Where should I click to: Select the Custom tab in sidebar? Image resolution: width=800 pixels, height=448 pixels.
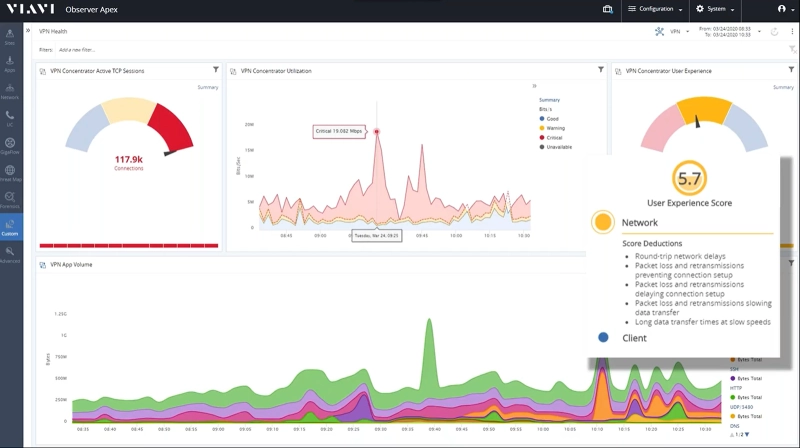[x=10, y=228]
